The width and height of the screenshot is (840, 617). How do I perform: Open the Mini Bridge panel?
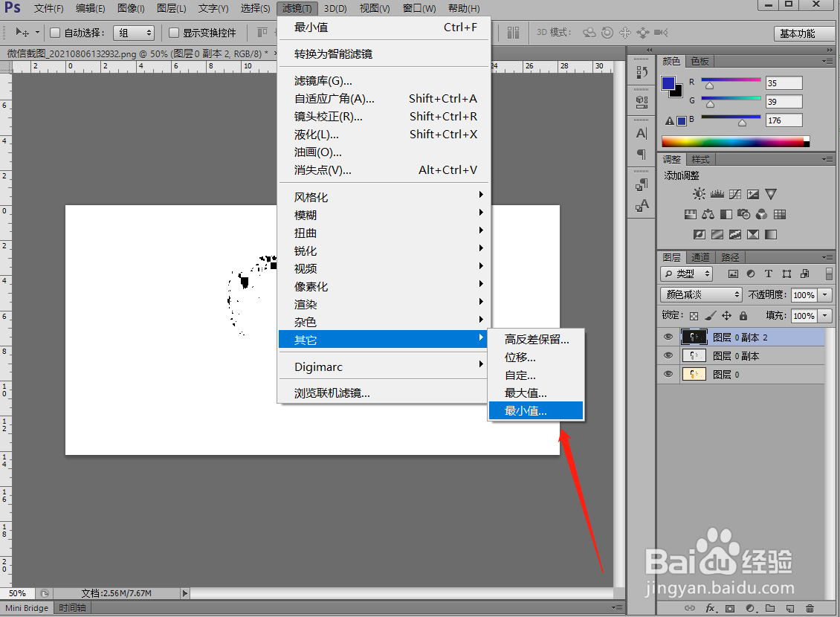coord(27,608)
